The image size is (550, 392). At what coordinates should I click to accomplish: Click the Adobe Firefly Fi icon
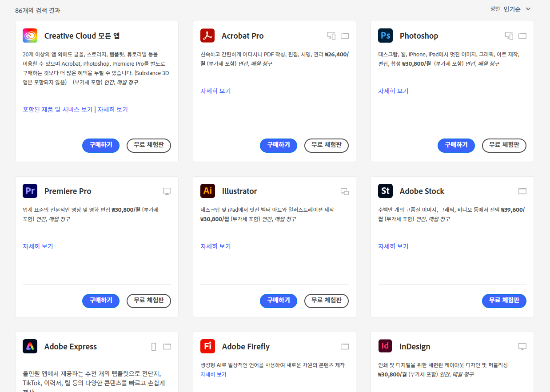click(x=207, y=346)
